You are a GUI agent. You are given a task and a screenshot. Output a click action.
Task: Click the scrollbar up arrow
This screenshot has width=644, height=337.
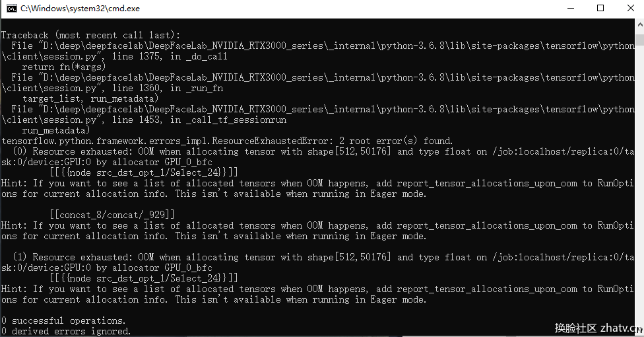(x=640, y=24)
